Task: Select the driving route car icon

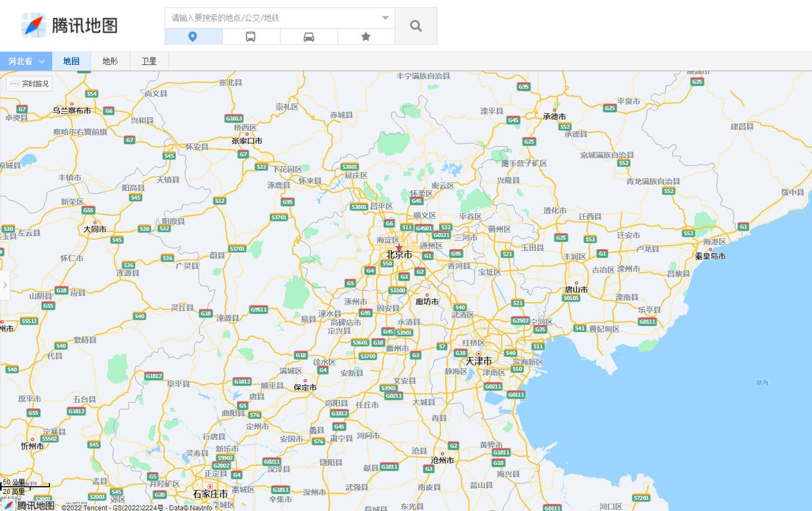Action: pos(309,37)
